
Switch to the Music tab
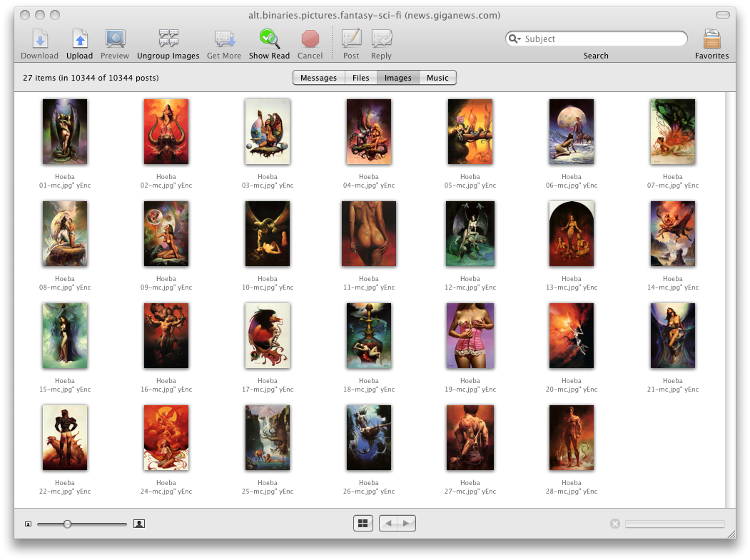[437, 78]
